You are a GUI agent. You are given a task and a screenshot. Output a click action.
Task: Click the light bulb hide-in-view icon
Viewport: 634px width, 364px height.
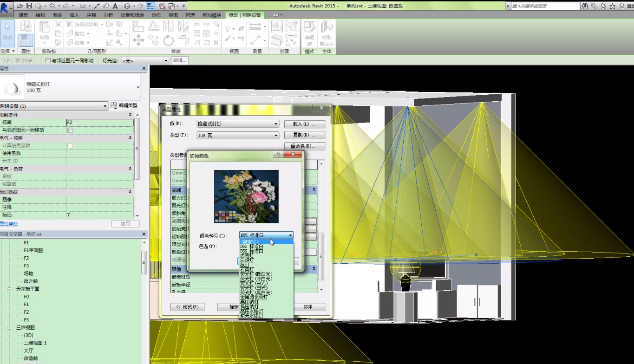pos(228,28)
